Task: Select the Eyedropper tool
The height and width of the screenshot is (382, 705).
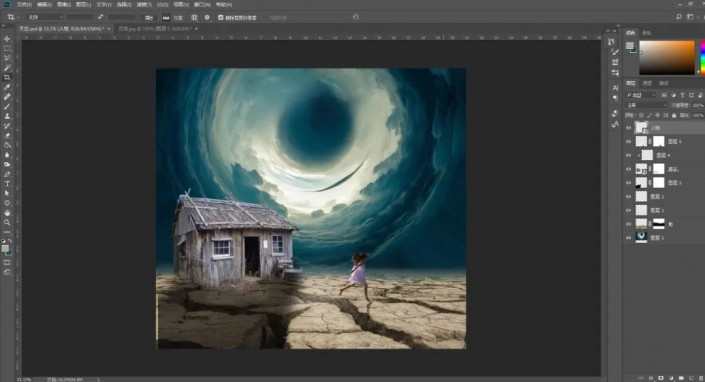Action: point(7,87)
